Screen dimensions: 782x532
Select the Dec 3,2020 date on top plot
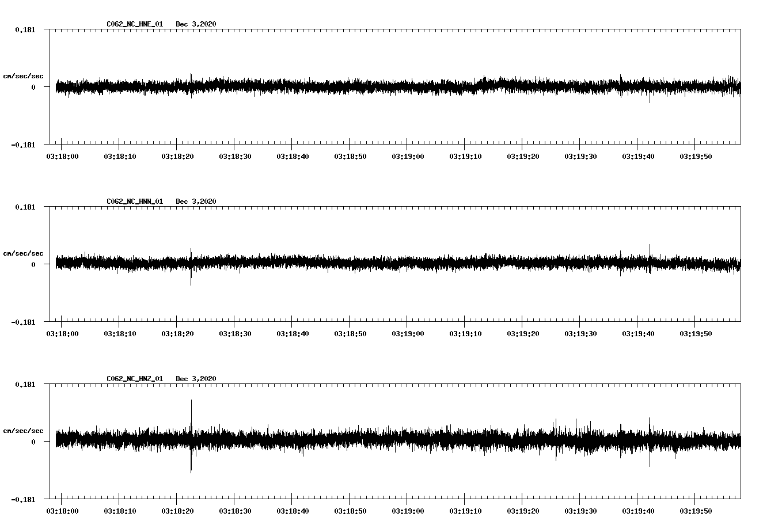coord(196,24)
